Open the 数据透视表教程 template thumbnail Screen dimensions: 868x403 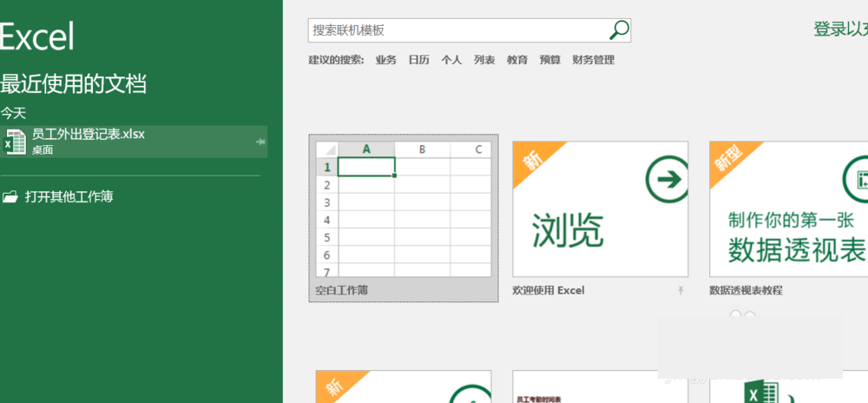789,208
